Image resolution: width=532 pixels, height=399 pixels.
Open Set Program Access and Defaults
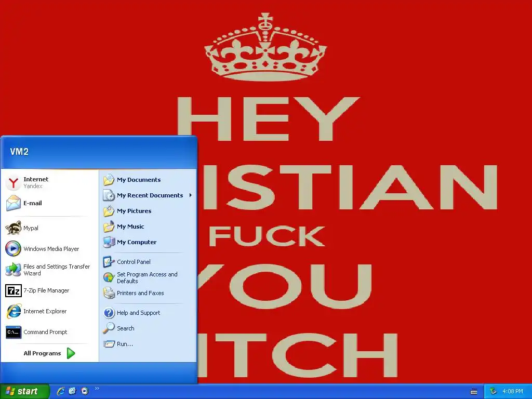click(x=148, y=277)
